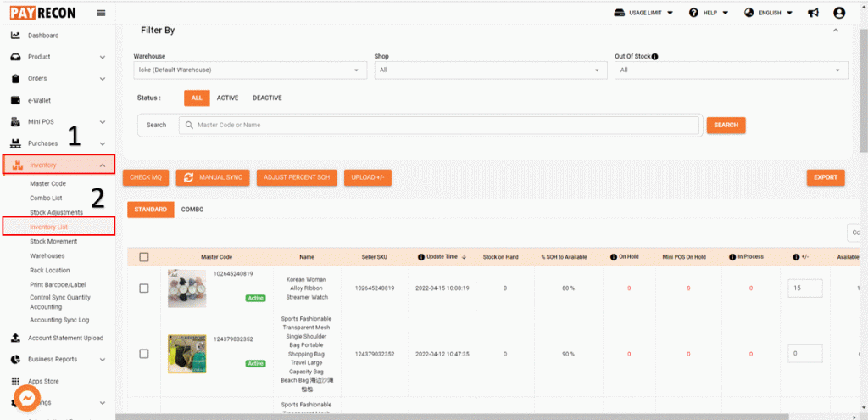Click the Product sidebar icon
The height and width of the screenshot is (420, 868).
tap(16, 57)
